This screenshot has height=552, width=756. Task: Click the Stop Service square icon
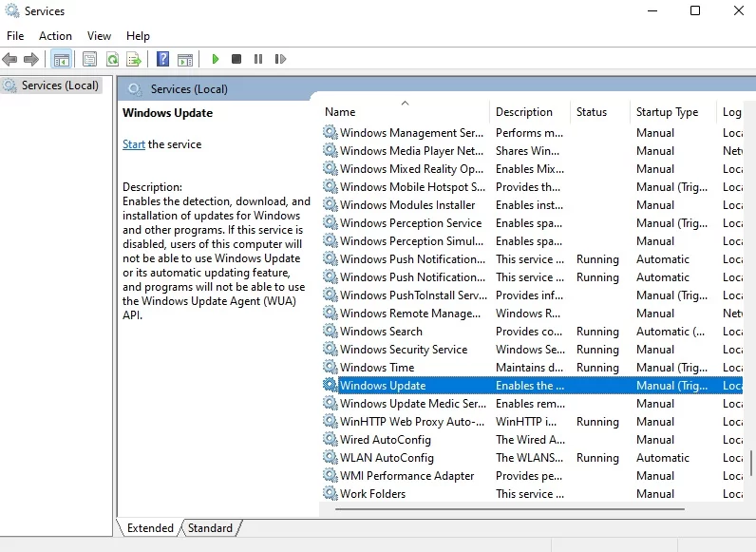coord(236,59)
